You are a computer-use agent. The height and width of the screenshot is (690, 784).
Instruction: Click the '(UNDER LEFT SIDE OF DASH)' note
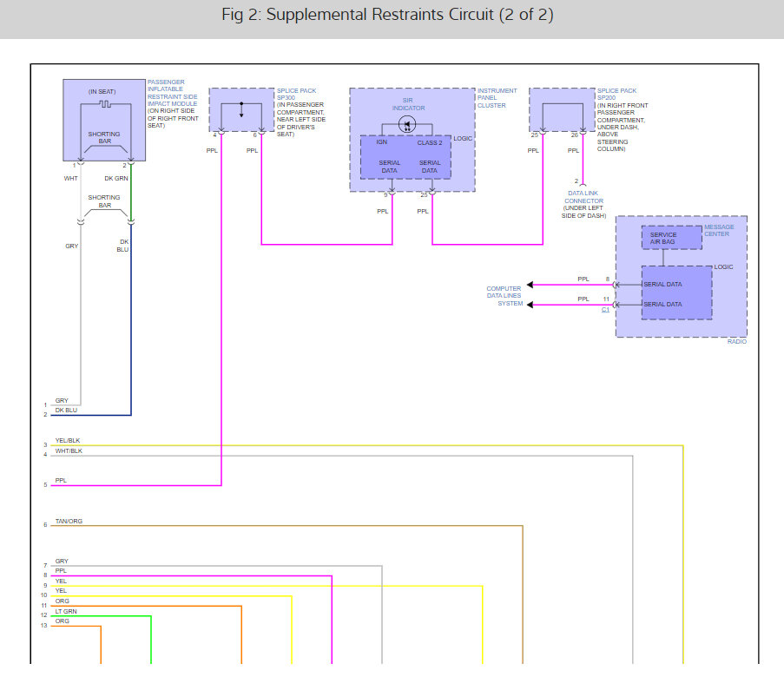(x=583, y=212)
